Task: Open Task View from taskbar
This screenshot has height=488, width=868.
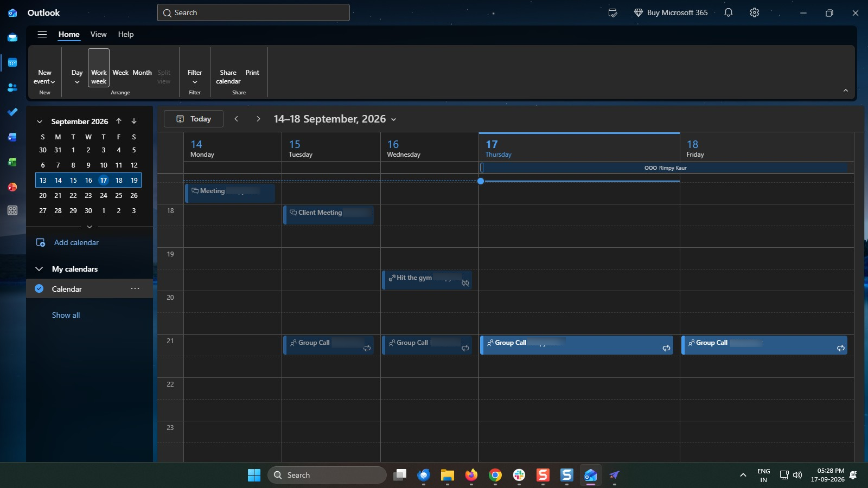Action: tap(400, 475)
